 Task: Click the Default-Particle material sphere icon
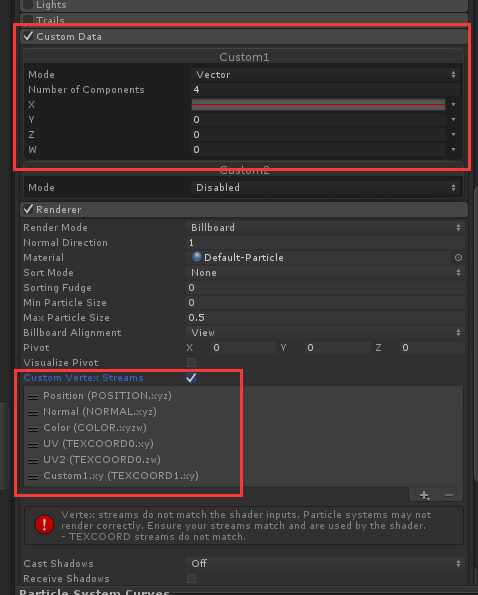coord(197,257)
